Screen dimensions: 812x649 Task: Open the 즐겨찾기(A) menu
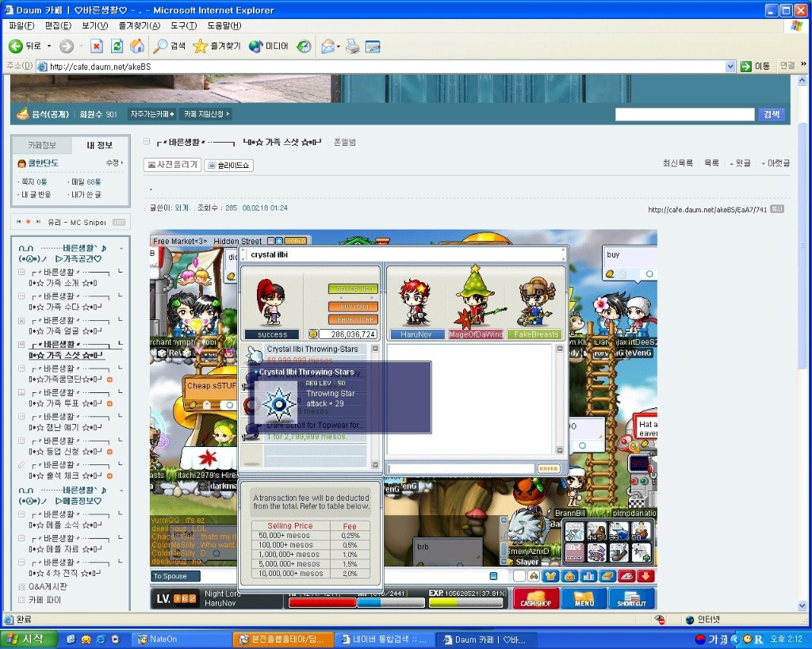tap(140, 25)
